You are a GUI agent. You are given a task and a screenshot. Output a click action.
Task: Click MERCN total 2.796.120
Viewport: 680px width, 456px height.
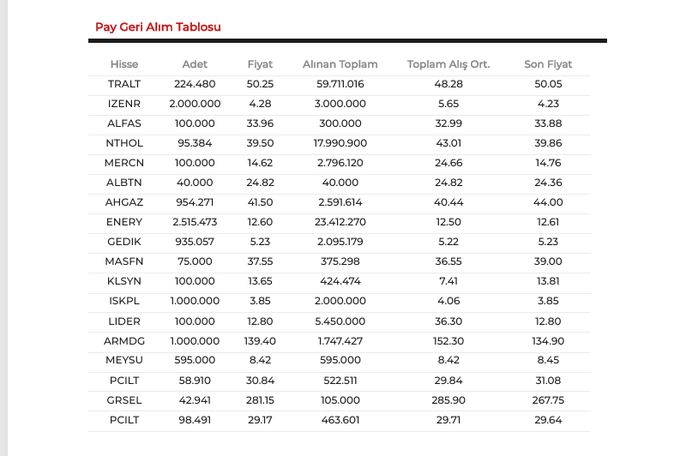[x=340, y=163]
